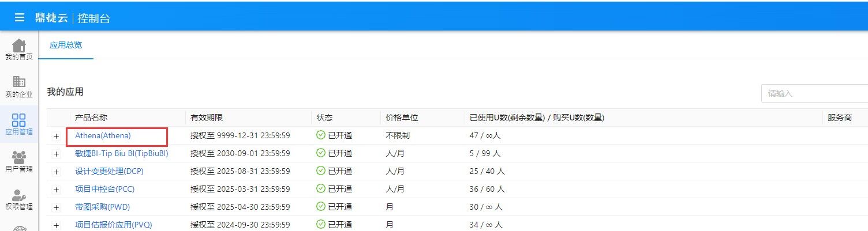The height and width of the screenshot is (231, 868).
Task: Click the 已使用U数 / 购买U数 column header
Action: click(537, 118)
